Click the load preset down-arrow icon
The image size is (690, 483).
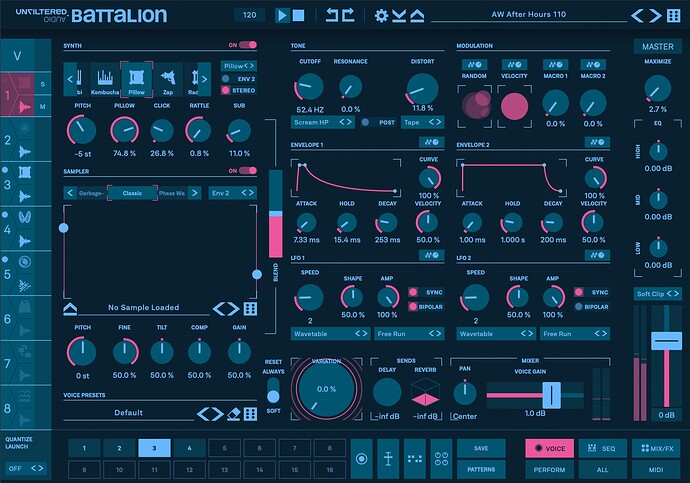tap(399, 16)
